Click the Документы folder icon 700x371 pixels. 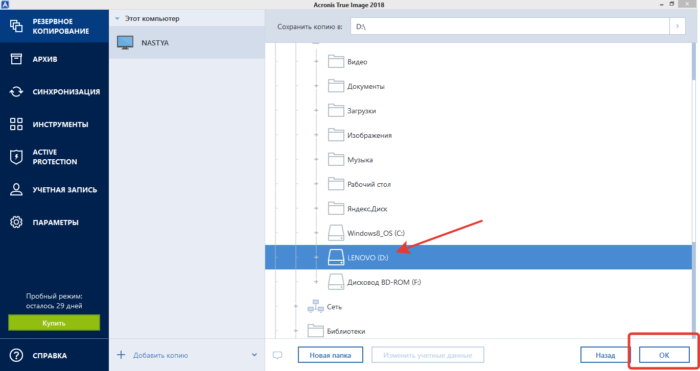point(336,86)
